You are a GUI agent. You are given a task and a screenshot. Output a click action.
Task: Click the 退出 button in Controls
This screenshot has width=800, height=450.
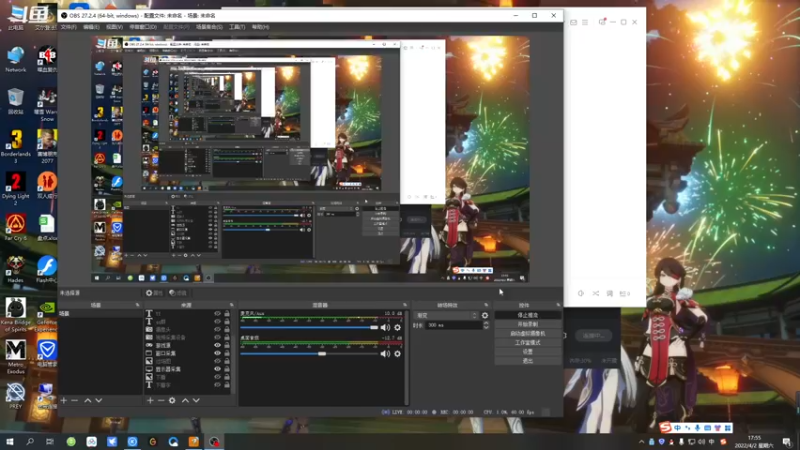pos(528,361)
